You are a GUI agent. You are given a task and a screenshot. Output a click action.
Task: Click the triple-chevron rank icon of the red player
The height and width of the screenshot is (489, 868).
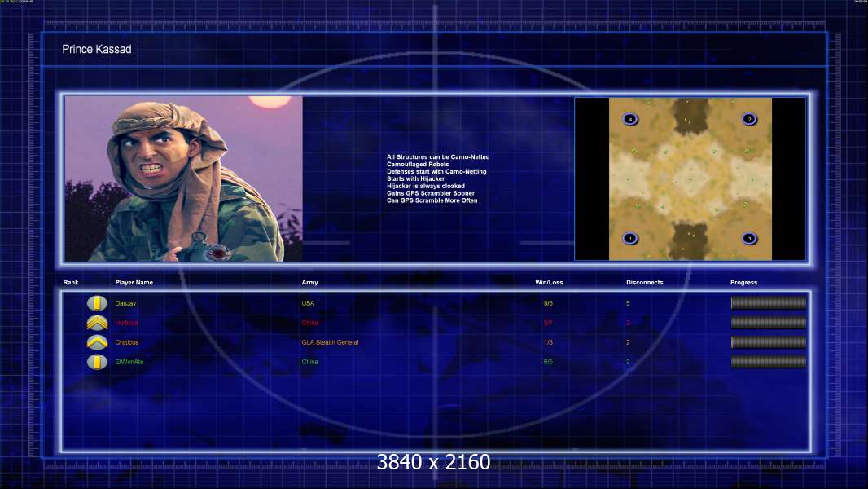[x=97, y=323]
